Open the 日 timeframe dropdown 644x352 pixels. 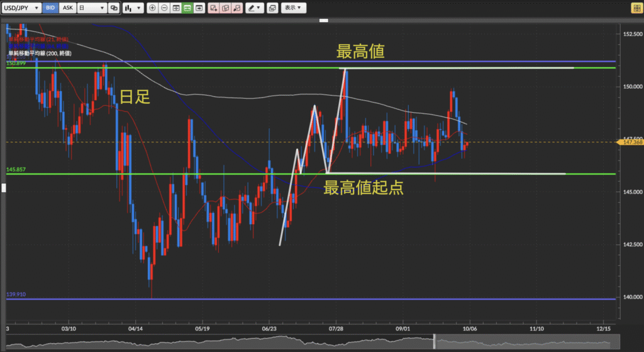click(x=91, y=8)
